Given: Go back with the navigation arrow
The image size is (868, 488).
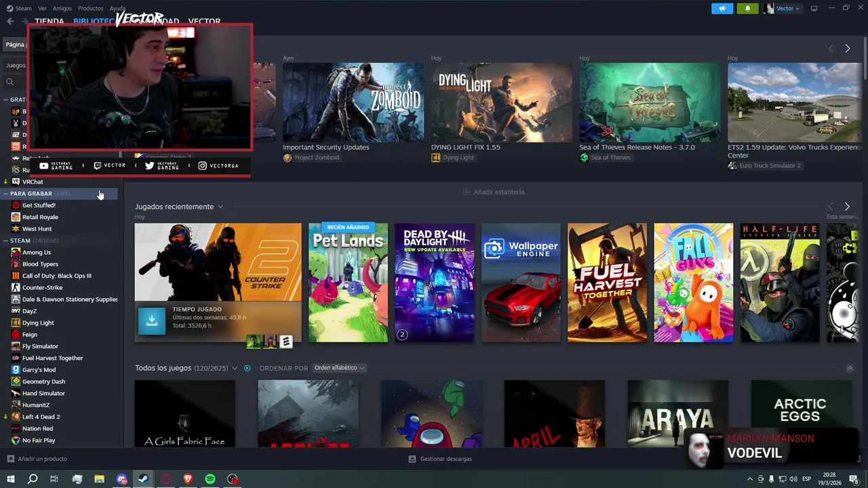Looking at the screenshot, I should 10,21.
